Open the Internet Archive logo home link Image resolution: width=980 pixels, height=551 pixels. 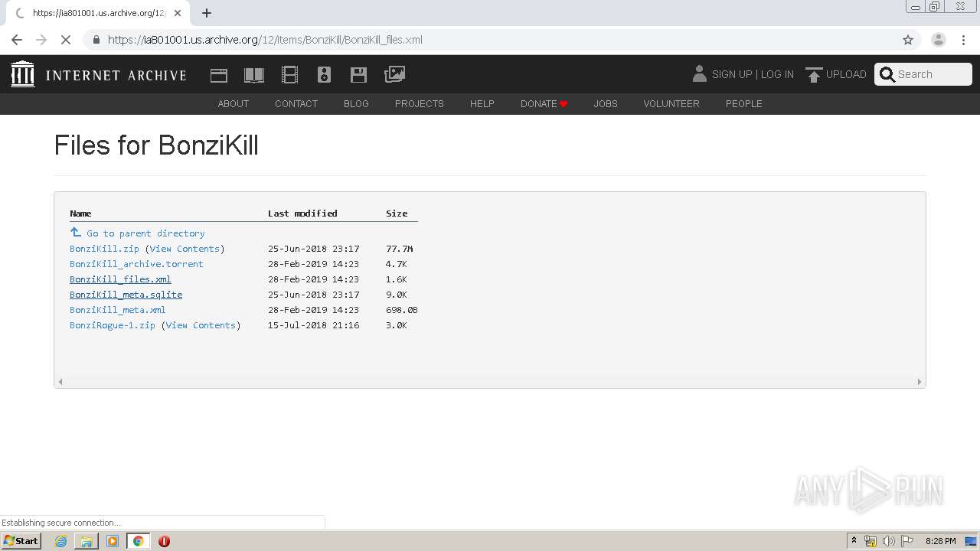[23, 74]
